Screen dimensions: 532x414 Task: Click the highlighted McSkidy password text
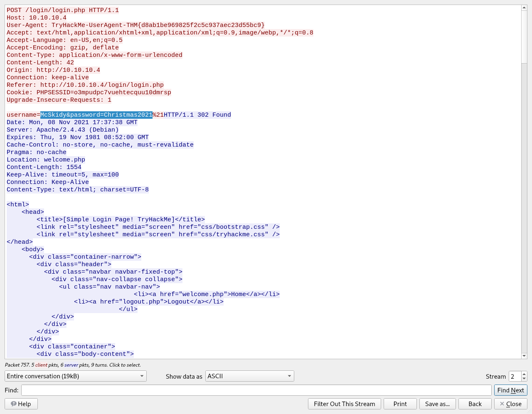(96, 115)
